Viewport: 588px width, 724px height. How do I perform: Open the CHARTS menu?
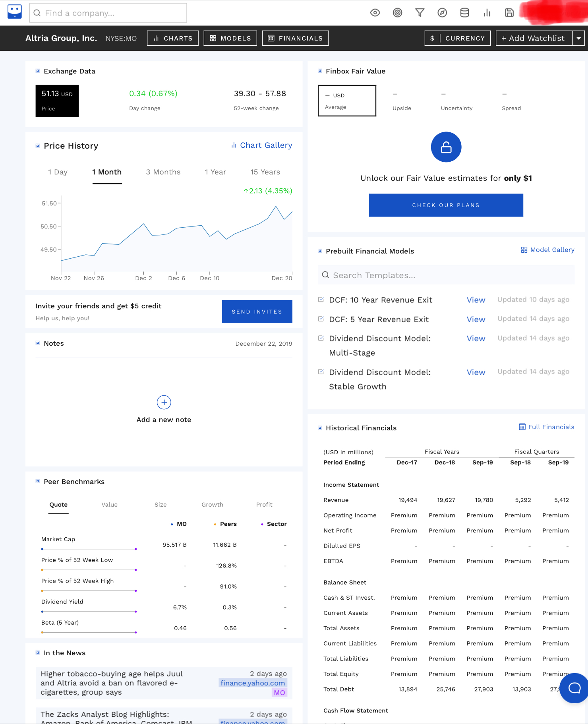click(173, 38)
